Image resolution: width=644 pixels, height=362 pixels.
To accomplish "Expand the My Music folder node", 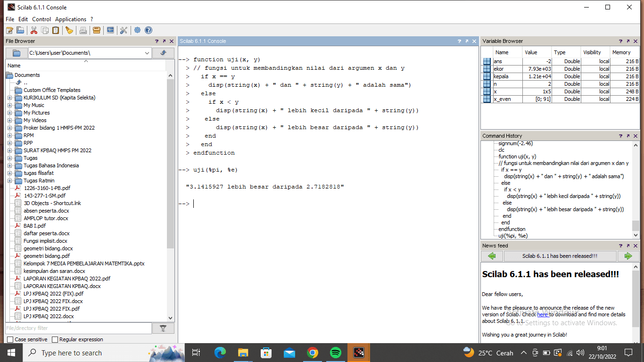I will [9, 105].
